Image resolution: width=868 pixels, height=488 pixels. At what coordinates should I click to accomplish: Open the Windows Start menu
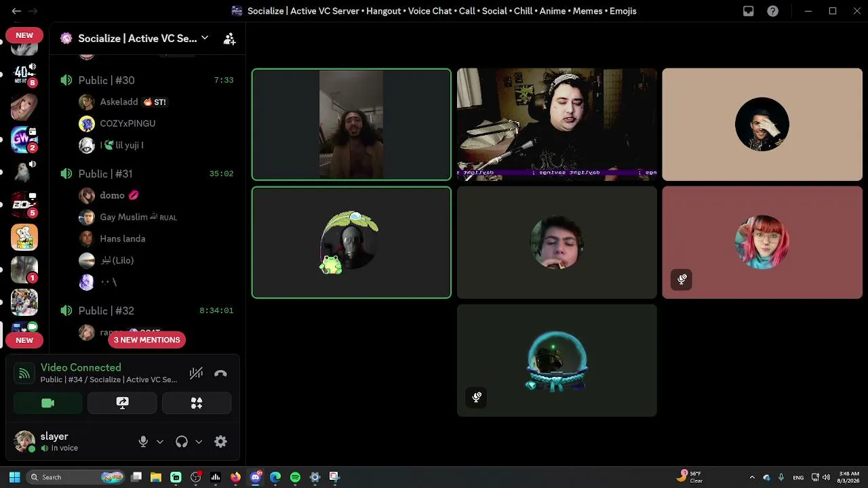click(x=14, y=477)
